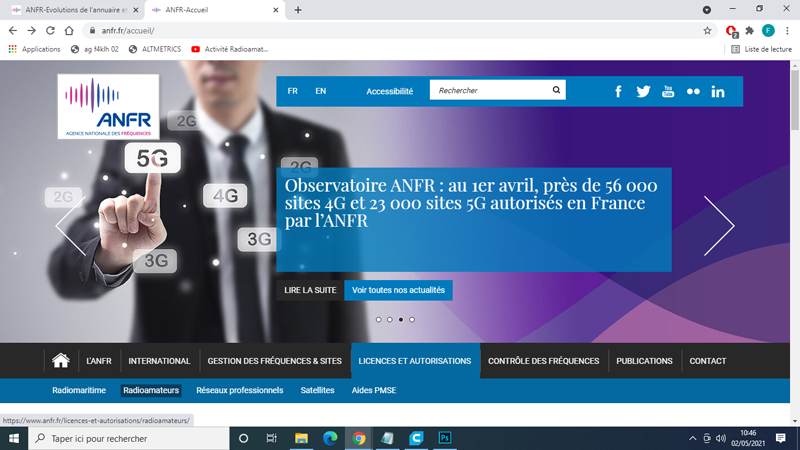Viewport: 800px width, 450px height.
Task: Click browser home button
Action: 69,31
